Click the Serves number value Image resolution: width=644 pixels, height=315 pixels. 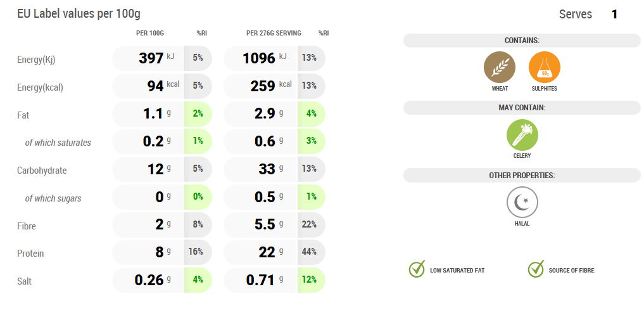pyautogui.click(x=614, y=14)
